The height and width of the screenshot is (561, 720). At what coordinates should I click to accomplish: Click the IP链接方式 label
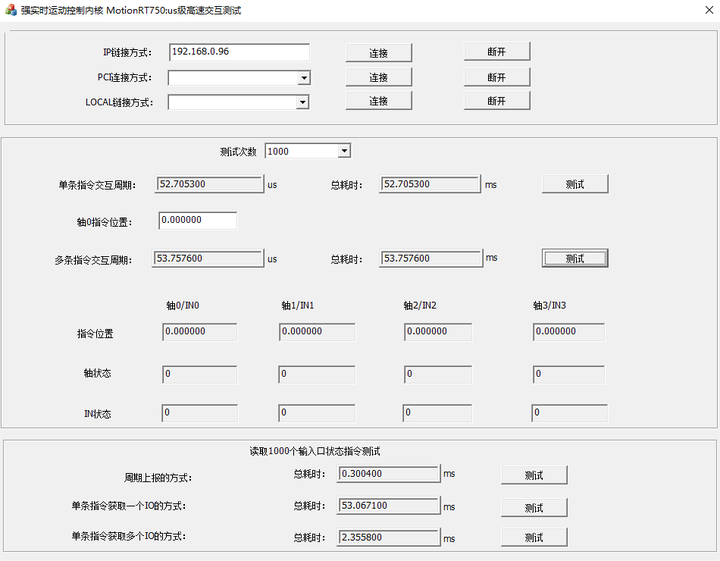(127, 53)
